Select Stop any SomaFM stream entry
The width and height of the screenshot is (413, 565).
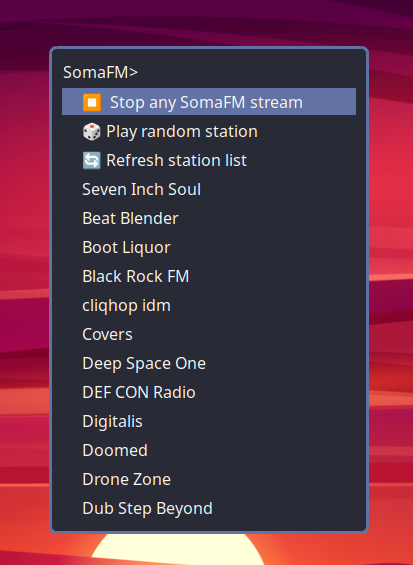pos(209,102)
